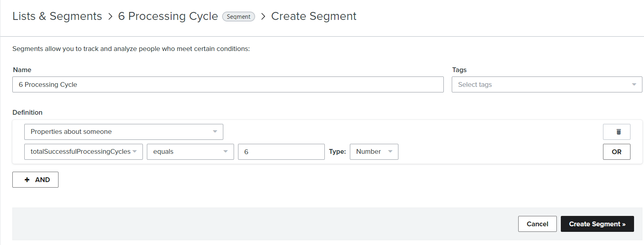The height and width of the screenshot is (245, 644).
Task: Open the equals operator dropdown
Action: tap(190, 152)
